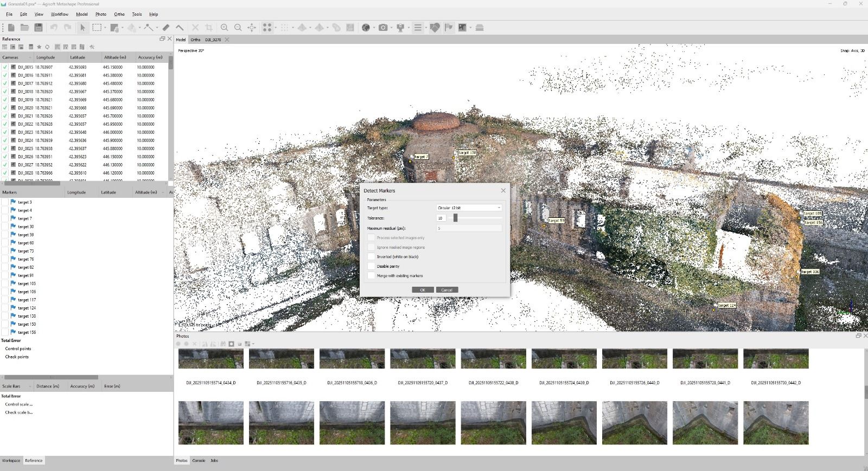Enable Inverted (white on black) checkbox

pyautogui.click(x=371, y=257)
